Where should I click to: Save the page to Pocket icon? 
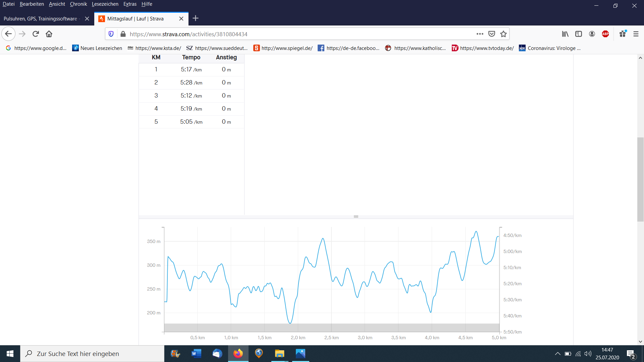click(x=491, y=34)
